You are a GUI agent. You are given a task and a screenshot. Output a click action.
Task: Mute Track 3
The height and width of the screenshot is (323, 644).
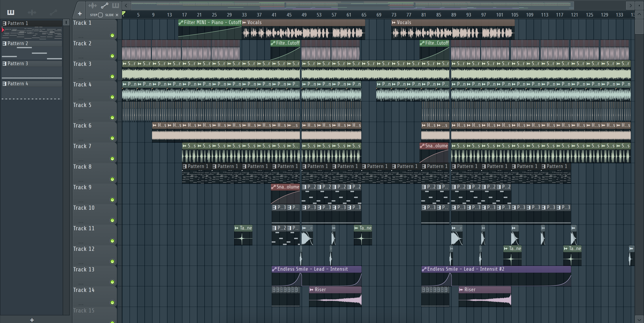(x=112, y=76)
